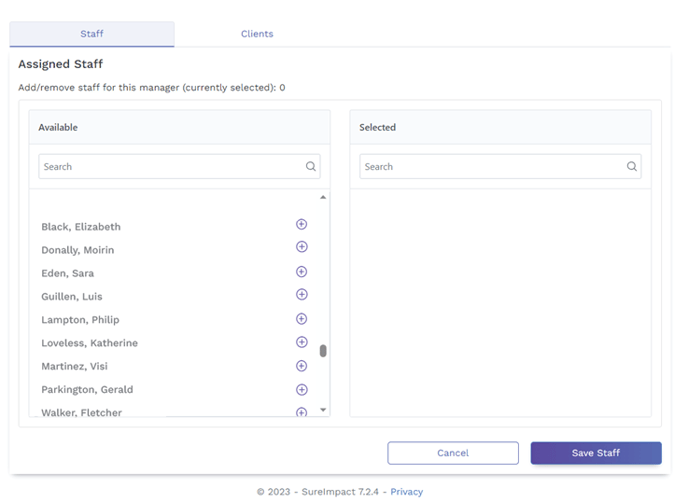Add Parkington, Gerald using plus icon
688x502 pixels.
click(301, 389)
